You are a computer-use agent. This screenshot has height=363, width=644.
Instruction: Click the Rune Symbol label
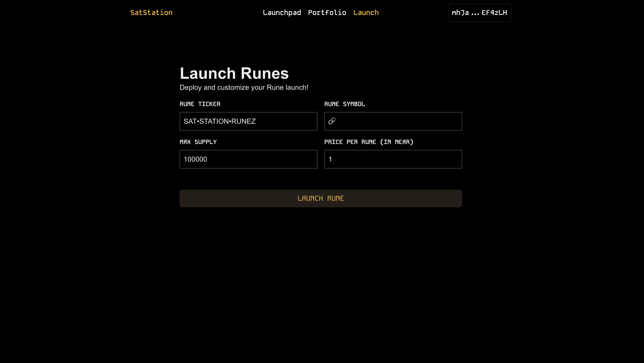[345, 104]
